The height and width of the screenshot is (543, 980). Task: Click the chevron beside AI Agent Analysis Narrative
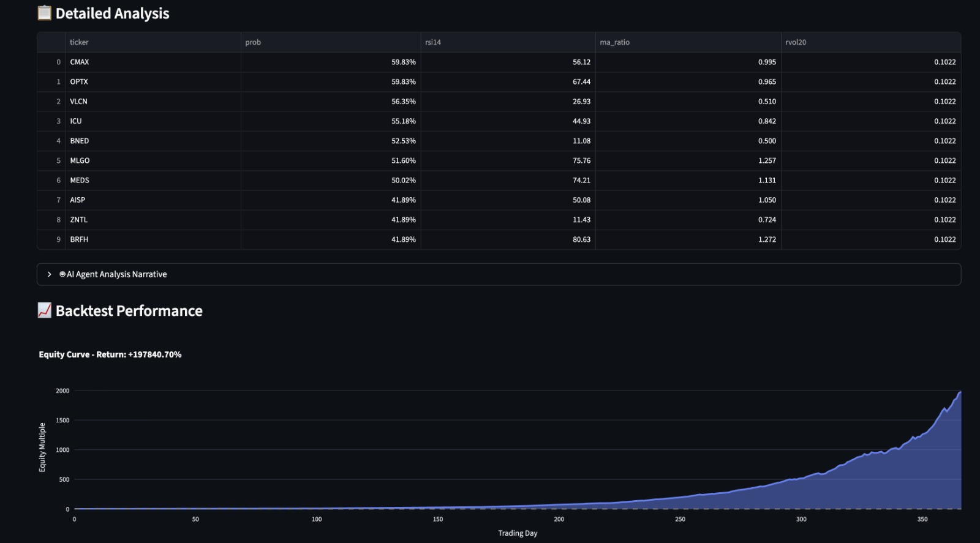pyautogui.click(x=50, y=274)
